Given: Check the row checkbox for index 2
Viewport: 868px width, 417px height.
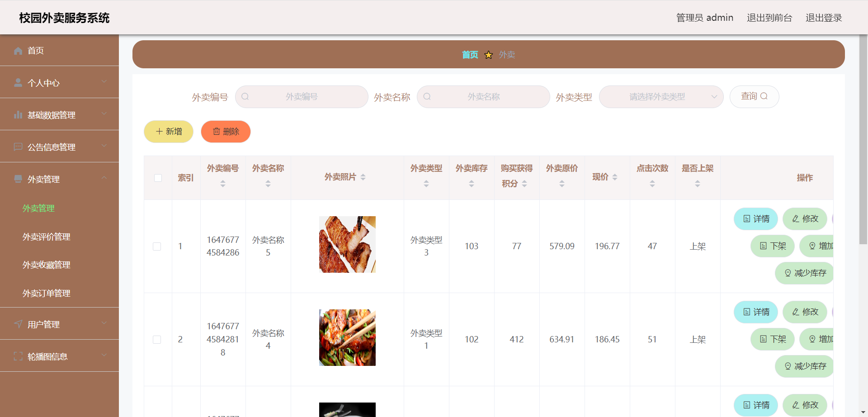Looking at the screenshot, I should coord(157,339).
